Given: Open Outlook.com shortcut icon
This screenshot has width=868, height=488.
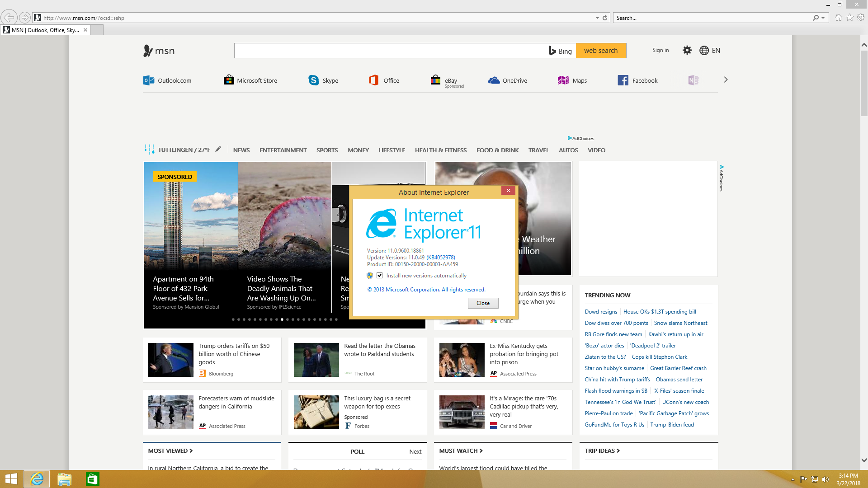Looking at the screenshot, I should coord(149,80).
